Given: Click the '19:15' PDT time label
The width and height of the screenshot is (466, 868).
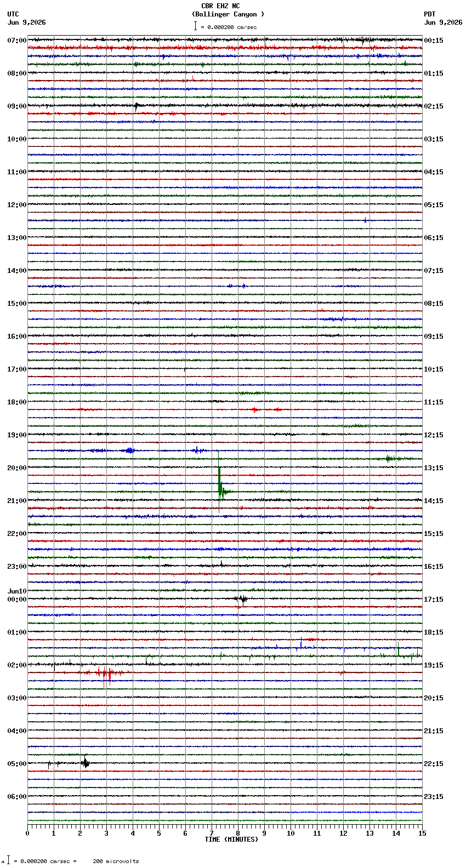Looking at the screenshot, I should coord(434,665).
